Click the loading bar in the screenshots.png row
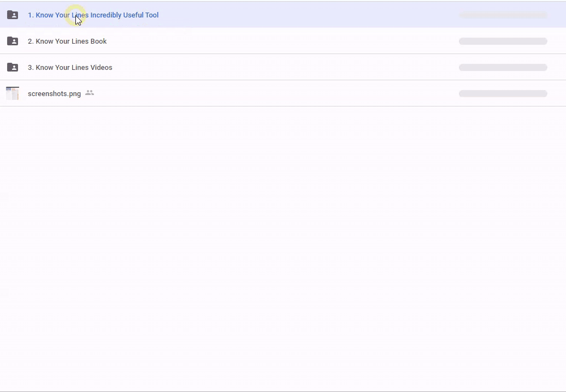The height and width of the screenshot is (392, 566). coord(503,93)
